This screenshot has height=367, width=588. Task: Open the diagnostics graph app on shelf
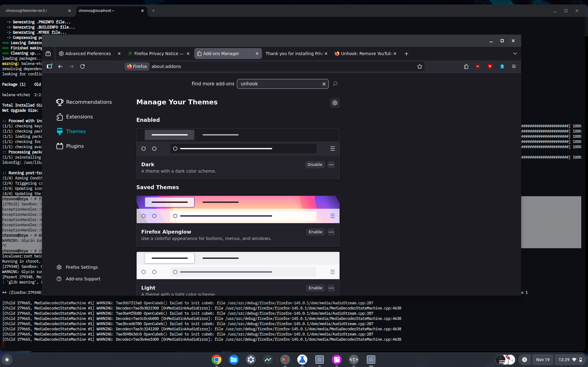pos(268,360)
